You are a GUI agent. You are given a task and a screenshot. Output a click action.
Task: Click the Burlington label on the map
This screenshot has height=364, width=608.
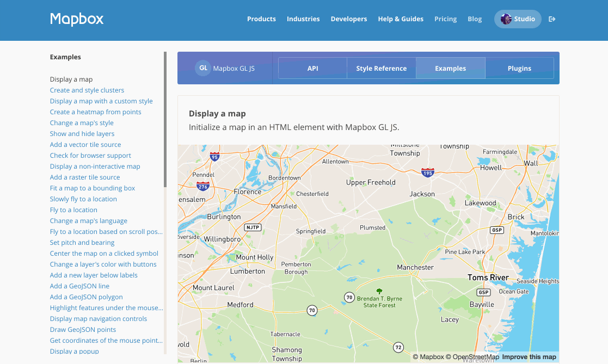pos(224,217)
